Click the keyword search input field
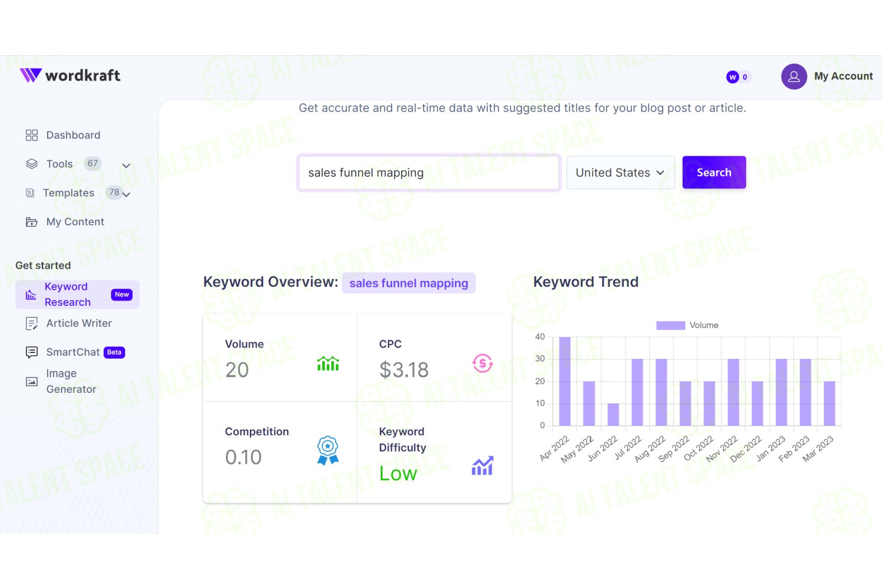The width and height of the screenshot is (882, 588). pyautogui.click(x=429, y=173)
